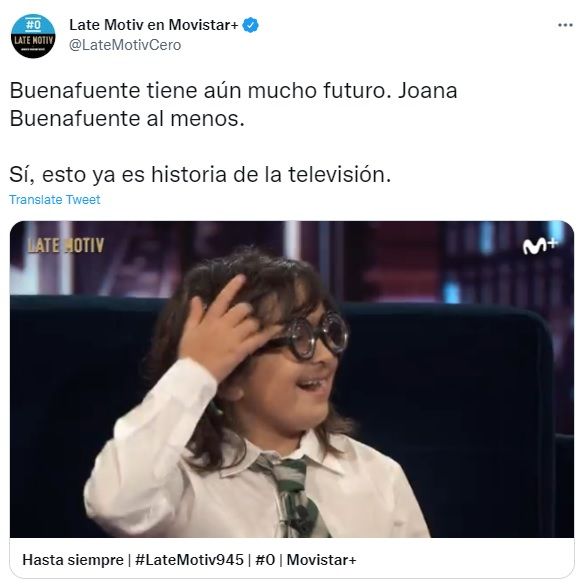Click the Late Motiv en Movistar+ display name
The width and height of the screenshot is (587, 586).
click(x=153, y=25)
